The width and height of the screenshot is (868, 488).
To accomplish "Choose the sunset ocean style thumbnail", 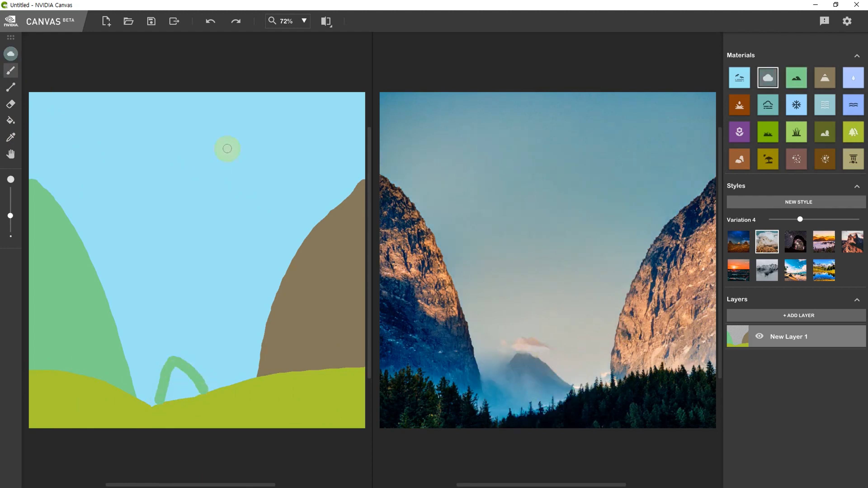I will tap(738, 270).
